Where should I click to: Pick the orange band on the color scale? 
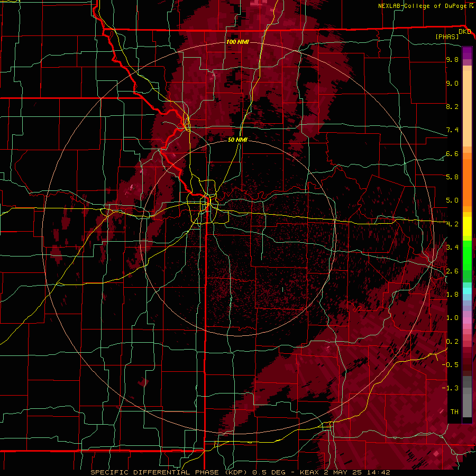[x=467, y=183]
